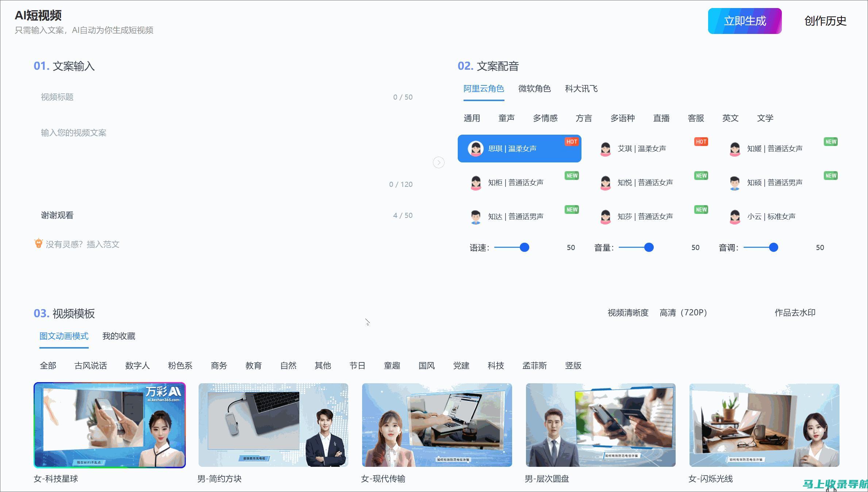The height and width of the screenshot is (492, 868).
Task: Adjust the 音量 slider handle
Action: coord(649,247)
